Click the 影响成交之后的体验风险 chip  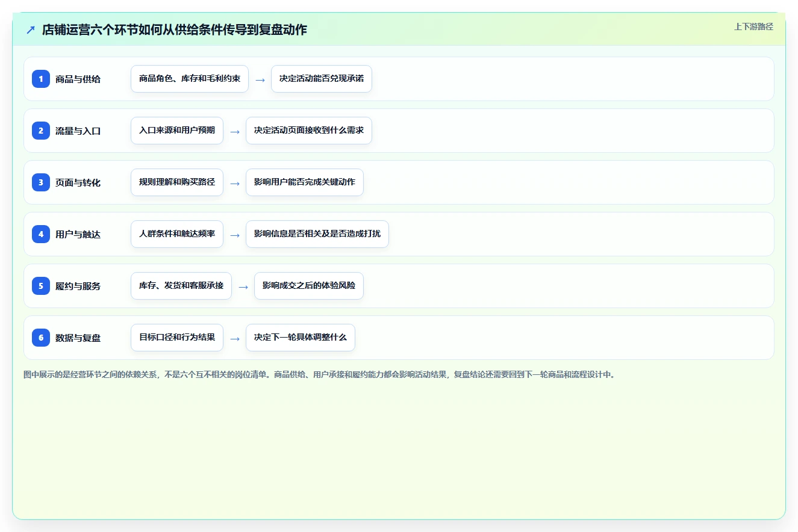(x=309, y=286)
